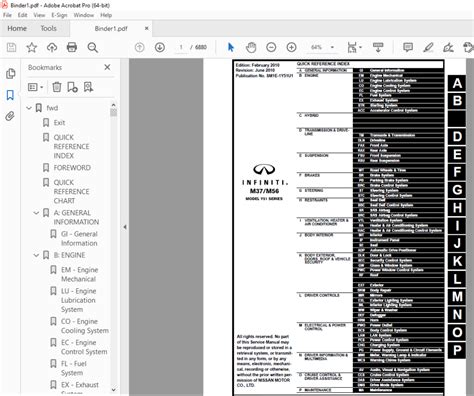
Task: Open EC - Engine Control System bookmark
Action: pos(84,347)
